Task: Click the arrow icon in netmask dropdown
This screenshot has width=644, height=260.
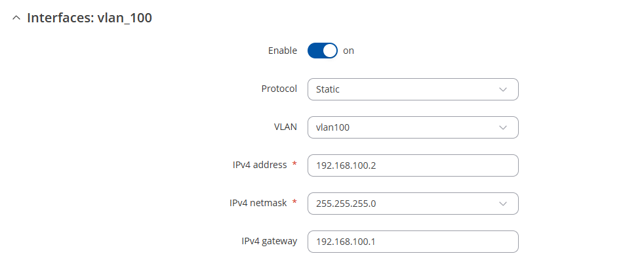Action: pyautogui.click(x=503, y=204)
